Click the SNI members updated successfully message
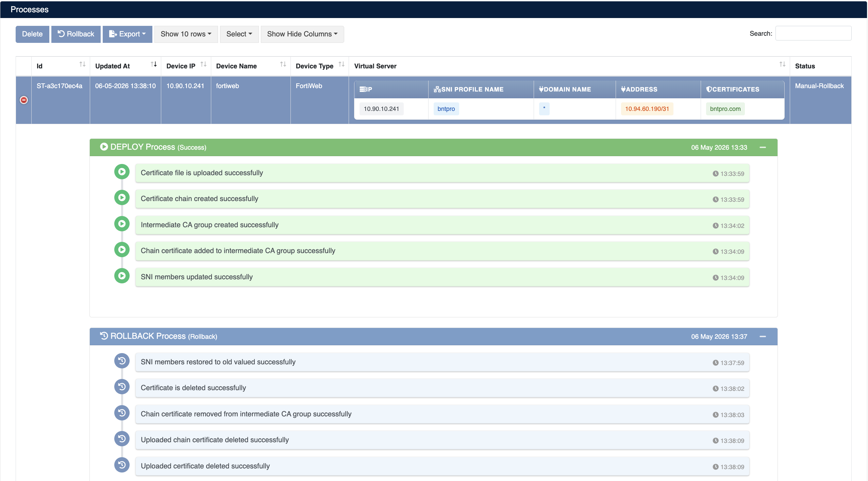868x481 pixels. [197, 277]
